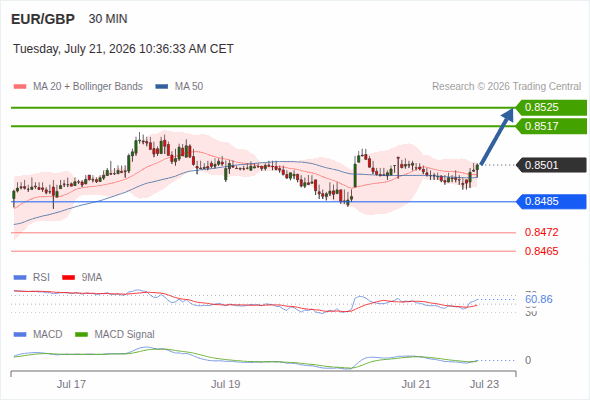The image size is (590, 400).
Task: Click the 0.8525 green resistance tag
Action: 551,108
